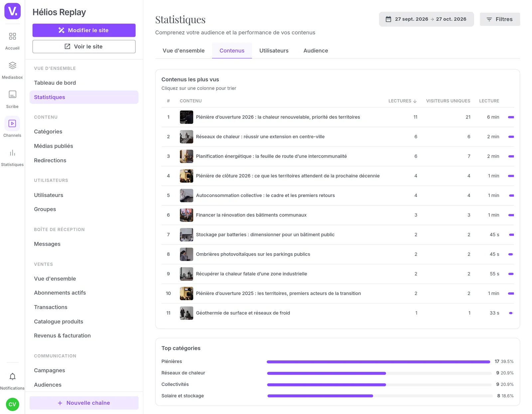Click the calendar icon in date range
Image resolution: width=532 pixels, height=414 pixels.
388,19
